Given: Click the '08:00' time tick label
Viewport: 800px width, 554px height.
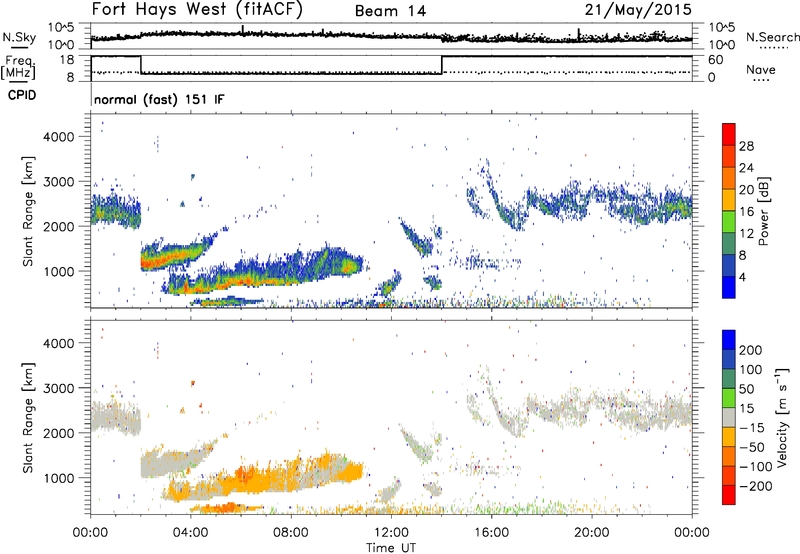Looking at the screenshot, I should (x=291, y=533).
